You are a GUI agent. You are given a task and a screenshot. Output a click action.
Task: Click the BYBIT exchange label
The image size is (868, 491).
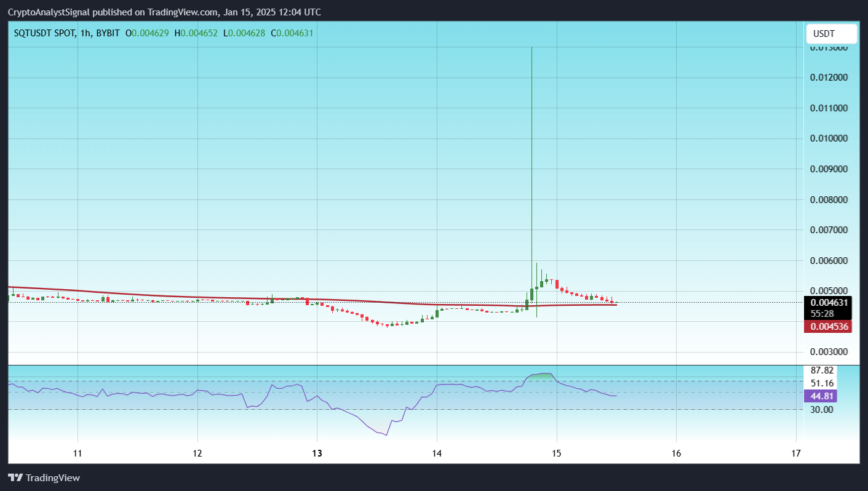[108, 33]
